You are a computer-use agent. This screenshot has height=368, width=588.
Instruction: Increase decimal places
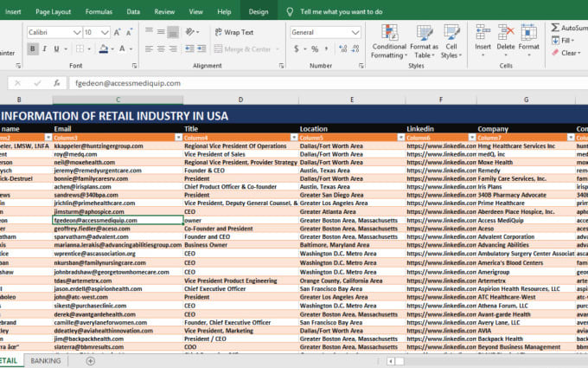click(342, 48)
